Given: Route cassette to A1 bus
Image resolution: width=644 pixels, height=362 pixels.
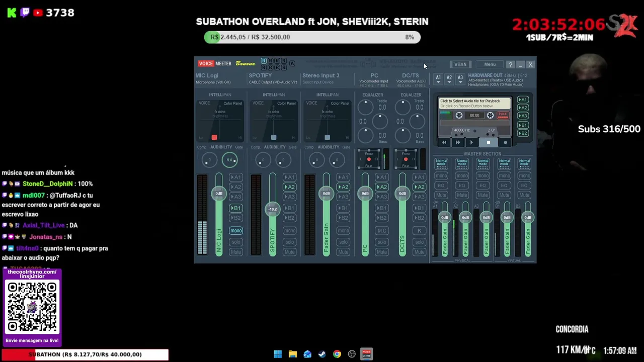Looking at the screenshot, I should pyautogui.click(x=523, y=100).
